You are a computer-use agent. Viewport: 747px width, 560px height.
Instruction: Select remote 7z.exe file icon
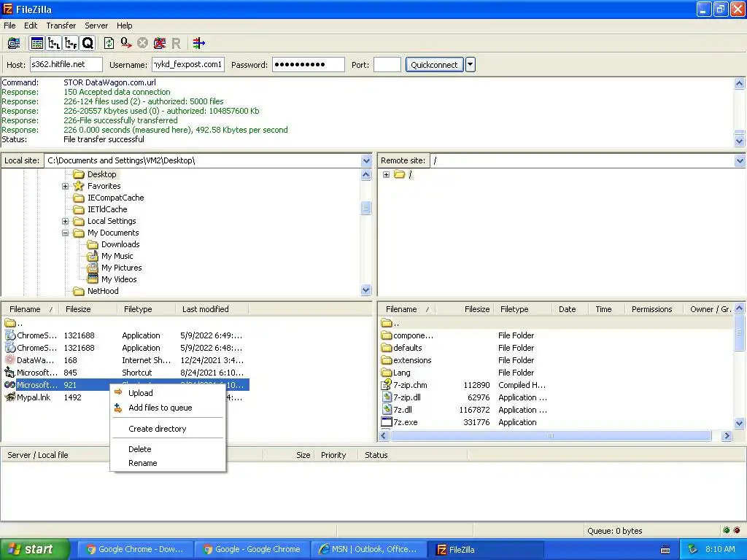(x=387, y=422)
